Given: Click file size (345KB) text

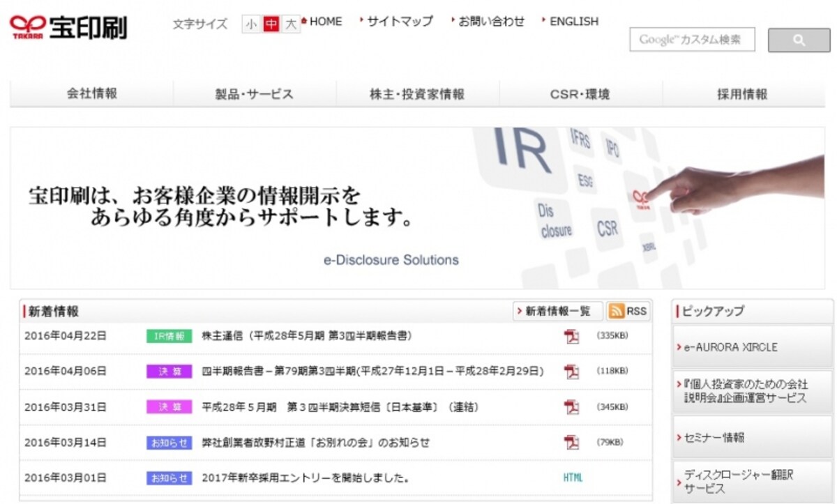Looking at the screenshot, I should tap(612, 406).
